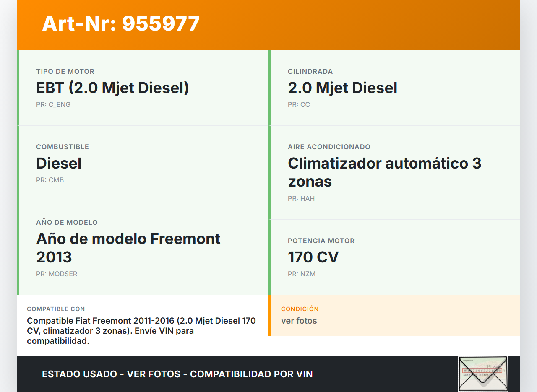Click the PR: HAH code
The width and height of the screenshot is (537, 392).
[301, 199]
